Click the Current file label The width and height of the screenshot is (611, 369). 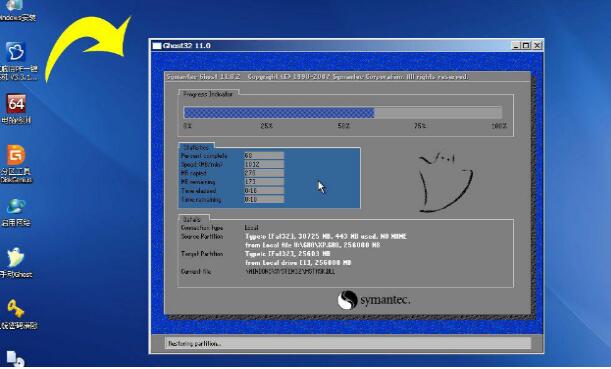coord(196,272)
